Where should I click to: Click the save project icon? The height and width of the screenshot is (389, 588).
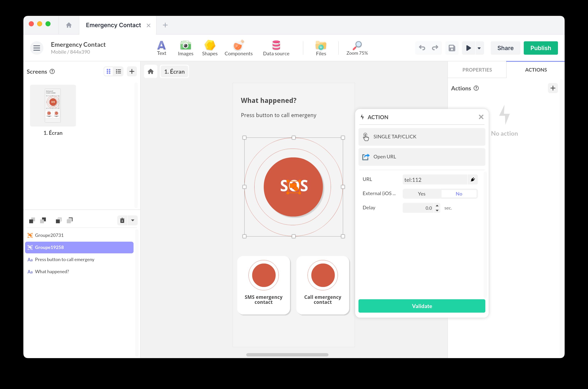[452, 48]
